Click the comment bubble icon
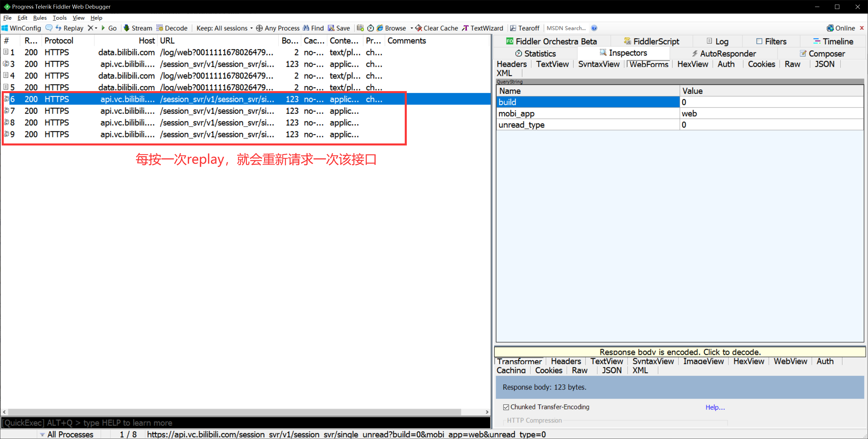 click(x=49, y=28)
